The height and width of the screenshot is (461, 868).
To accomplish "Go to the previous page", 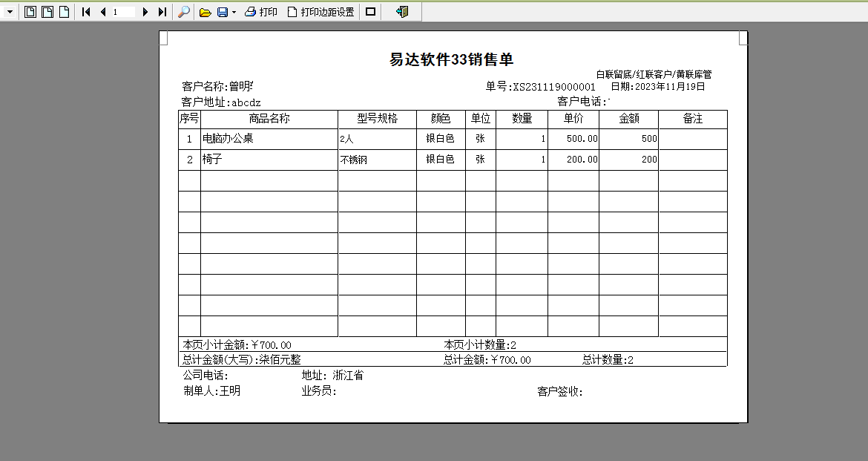I will (102, 12).
